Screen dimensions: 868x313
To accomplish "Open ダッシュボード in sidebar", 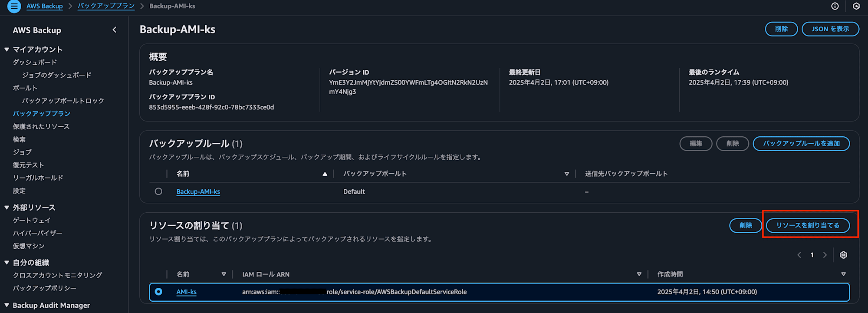I will click(35, 62).
